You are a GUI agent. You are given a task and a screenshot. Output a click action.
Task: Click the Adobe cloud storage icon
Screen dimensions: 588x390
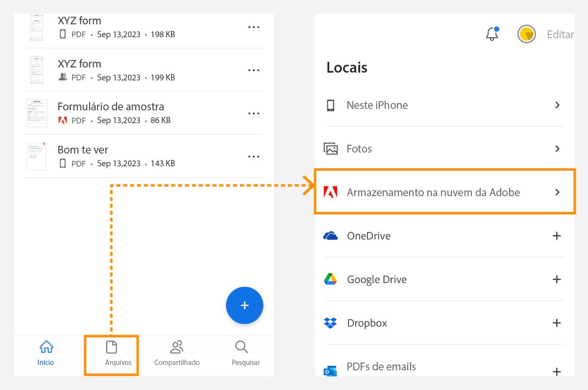[330, 192]
